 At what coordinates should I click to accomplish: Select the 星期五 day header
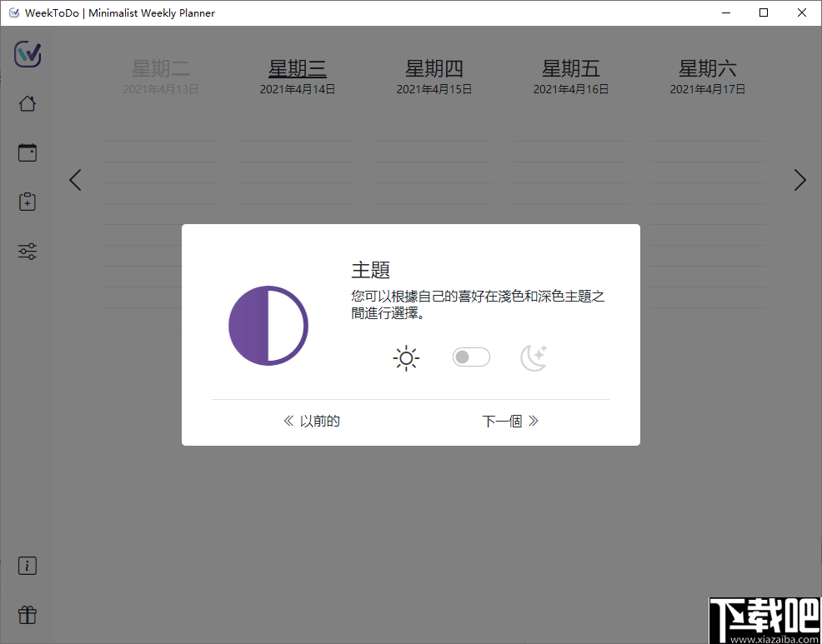571,68
